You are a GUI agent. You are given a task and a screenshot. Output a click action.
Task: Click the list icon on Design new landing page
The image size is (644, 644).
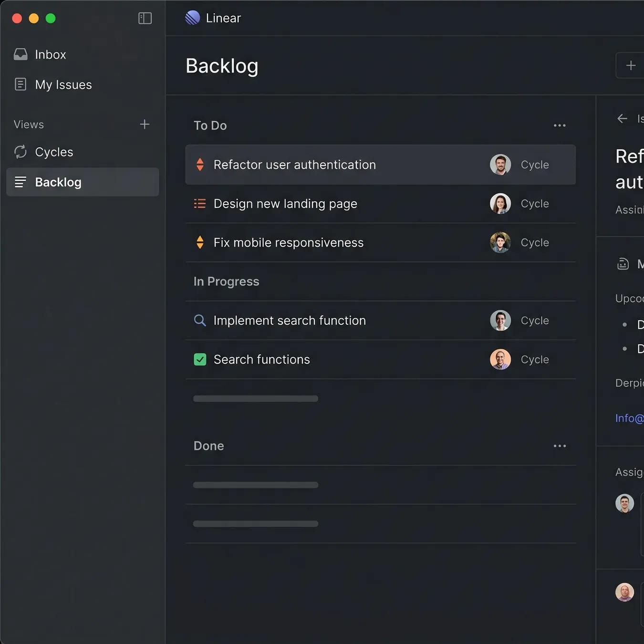coord(200,204)
